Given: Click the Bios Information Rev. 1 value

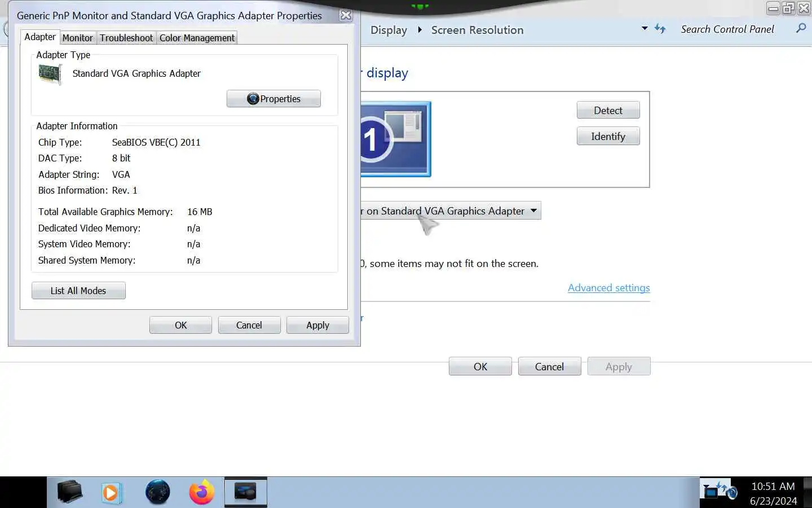Looking at the screenshot, I should [125, 190].
